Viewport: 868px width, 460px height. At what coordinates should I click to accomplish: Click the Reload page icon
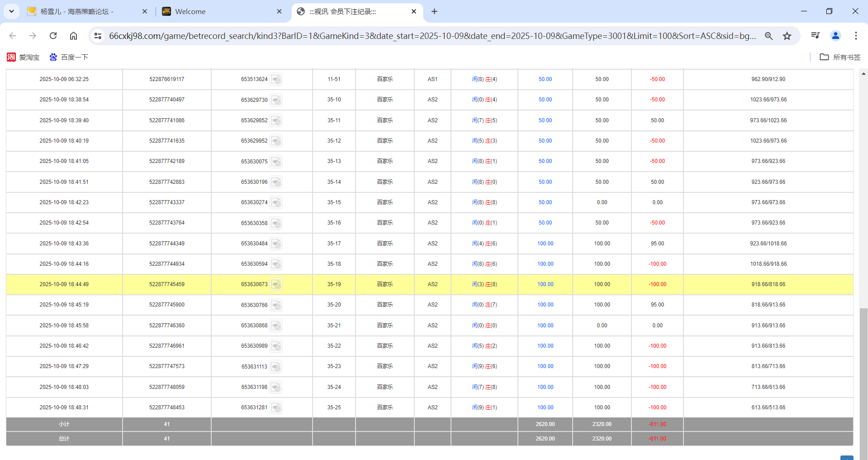(x=53, y=35)
